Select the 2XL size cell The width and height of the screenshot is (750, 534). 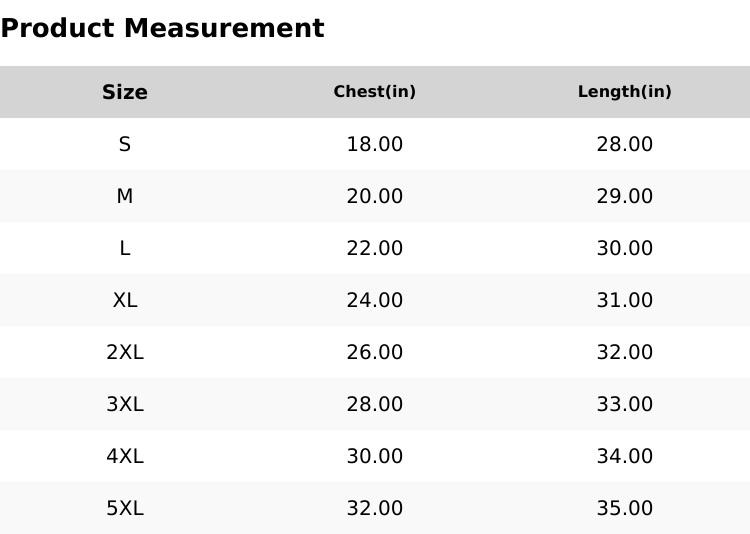(125, 352)
